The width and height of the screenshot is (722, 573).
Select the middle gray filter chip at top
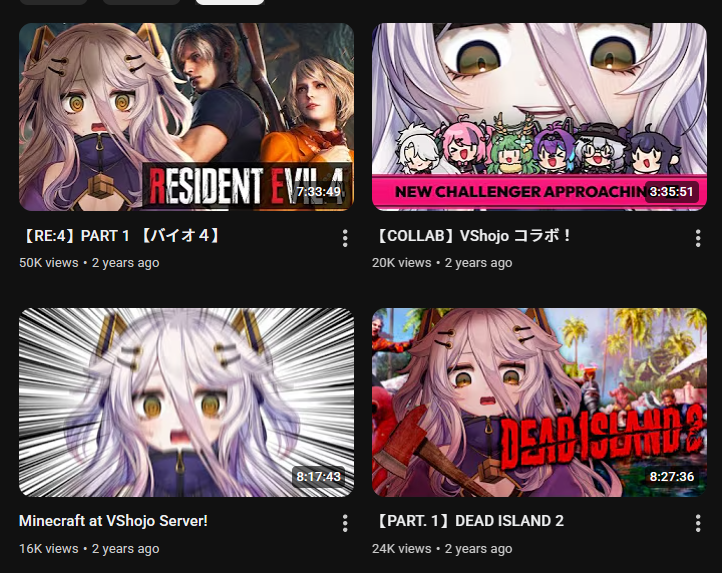click(x=141, y=2)
